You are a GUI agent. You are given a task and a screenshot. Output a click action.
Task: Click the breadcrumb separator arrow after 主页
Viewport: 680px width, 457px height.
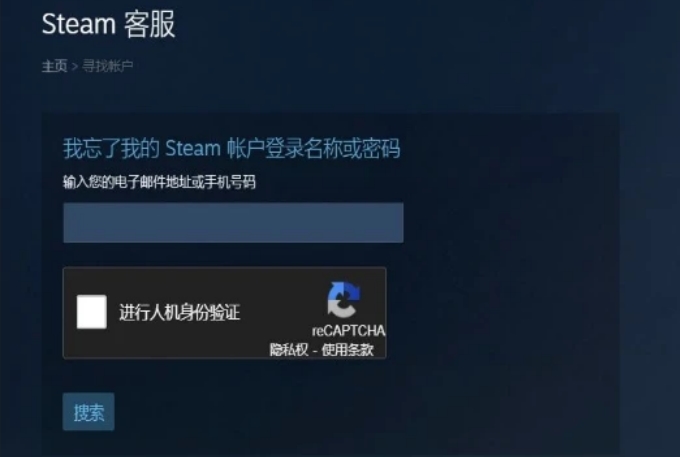coord(75,66)
